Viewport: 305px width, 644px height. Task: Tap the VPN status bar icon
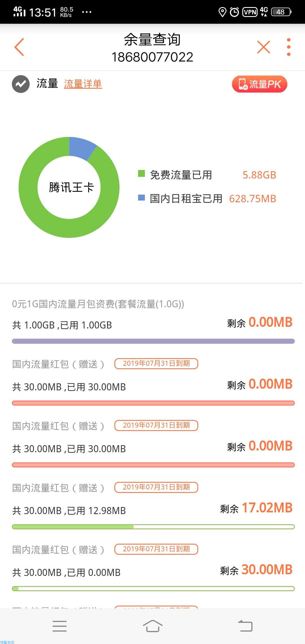click(250, 12)
